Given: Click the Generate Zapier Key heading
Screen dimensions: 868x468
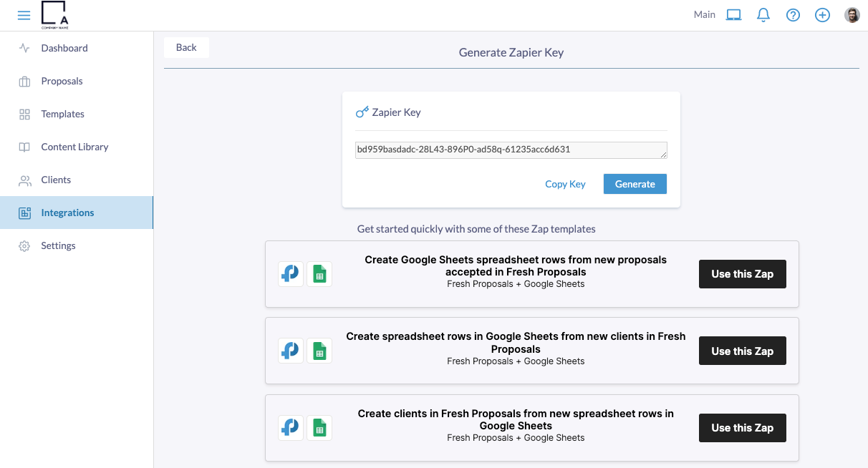Looking at the screenshot, I should [511, 52].
